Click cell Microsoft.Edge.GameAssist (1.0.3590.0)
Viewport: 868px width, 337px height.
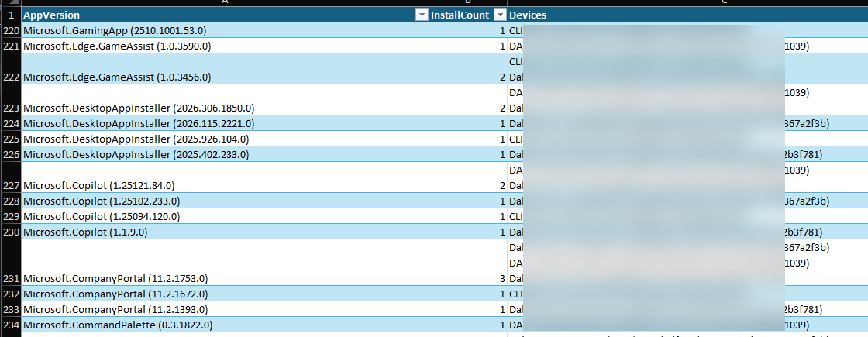click(226, 46)
